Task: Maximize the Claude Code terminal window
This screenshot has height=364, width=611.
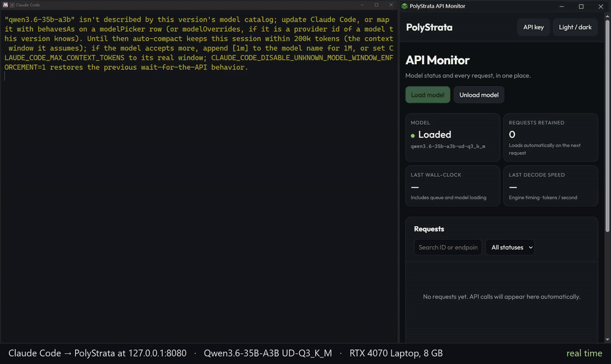Action: pos(376,4)
